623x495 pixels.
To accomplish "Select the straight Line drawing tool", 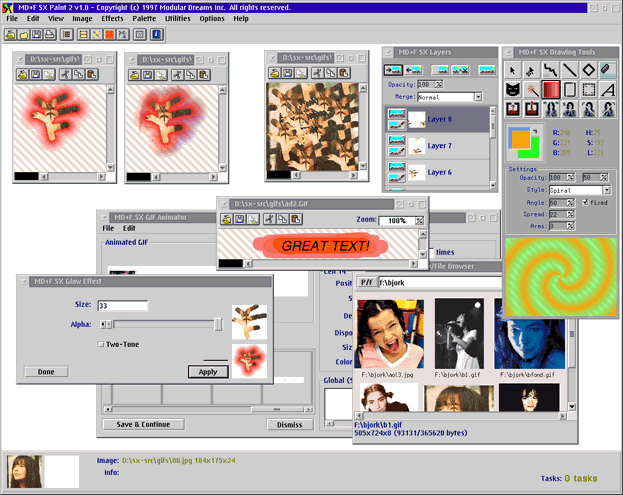I will point(568,70).
